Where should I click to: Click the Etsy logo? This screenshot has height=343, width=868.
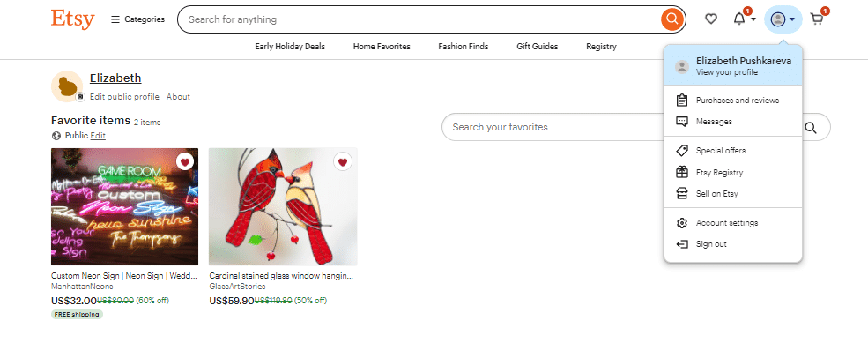coord(72,19)
